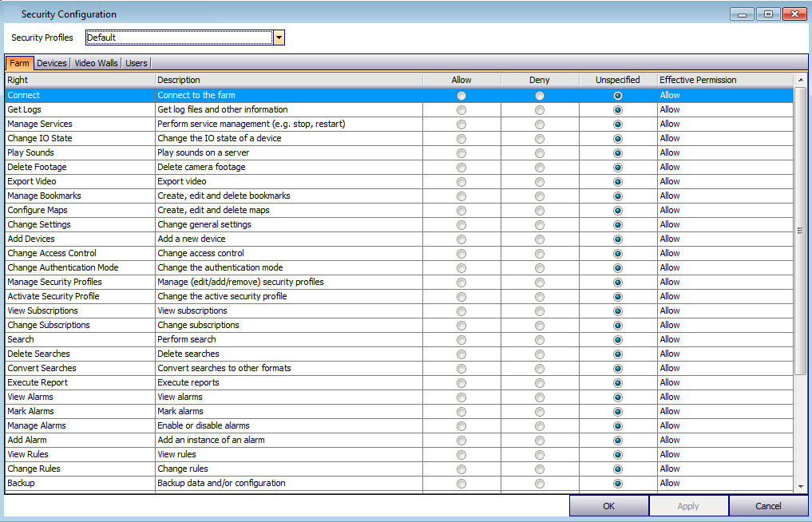Click 'Create, edit and delete bookmarks' text
The image size is (812, 522).
tap(224, 196)
